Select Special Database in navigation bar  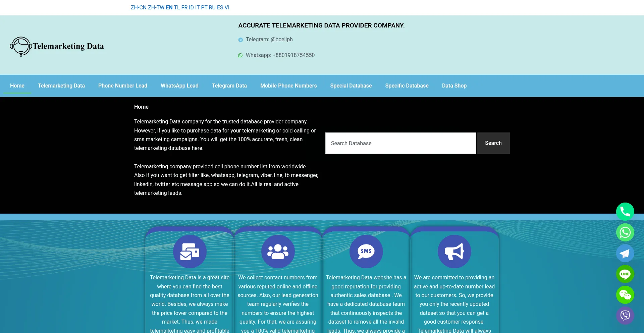coord(351,86)
